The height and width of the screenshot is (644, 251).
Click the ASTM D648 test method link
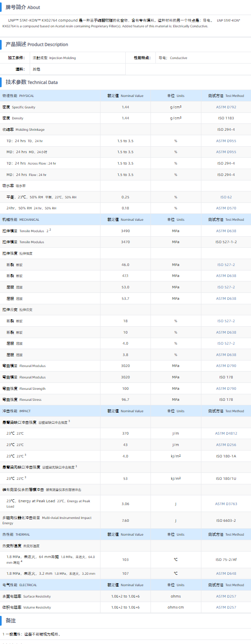[x=226, y=574]
